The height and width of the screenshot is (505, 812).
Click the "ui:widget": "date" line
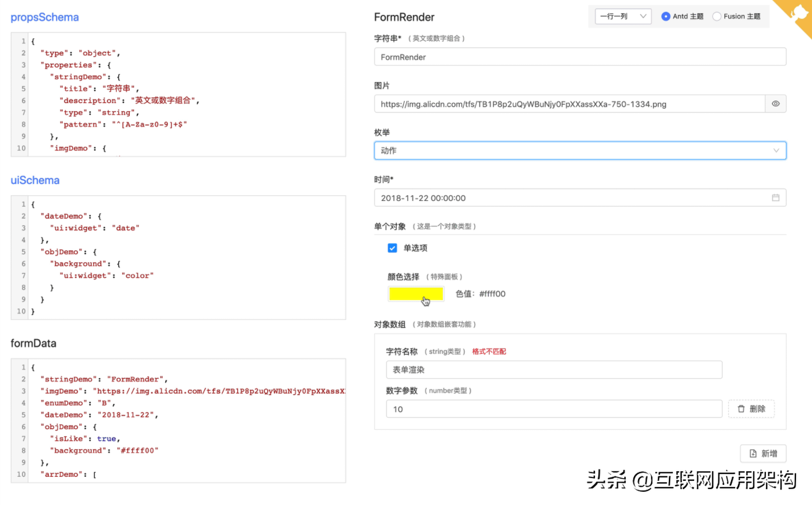[x=94, y=228]
